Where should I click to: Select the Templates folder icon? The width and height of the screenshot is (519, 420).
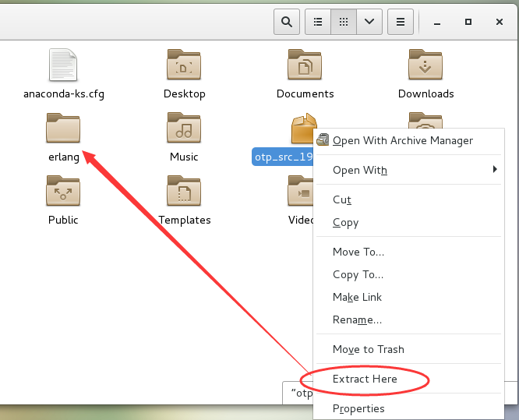pos(184,191)
